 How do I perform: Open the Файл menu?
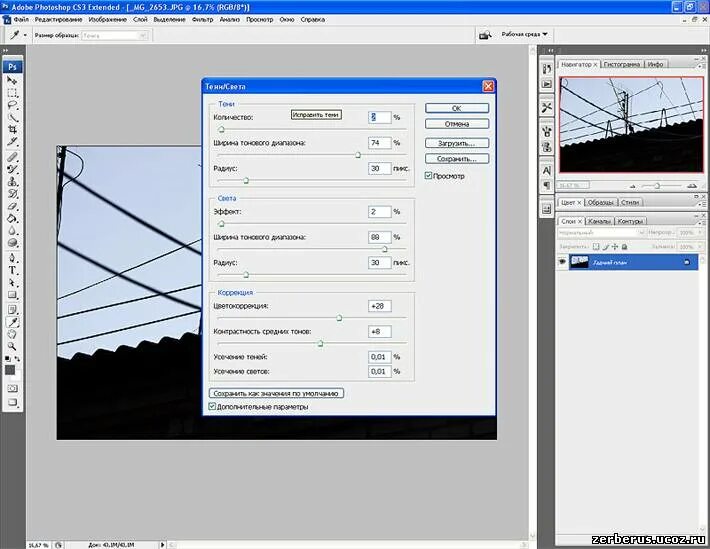point(21,19)
